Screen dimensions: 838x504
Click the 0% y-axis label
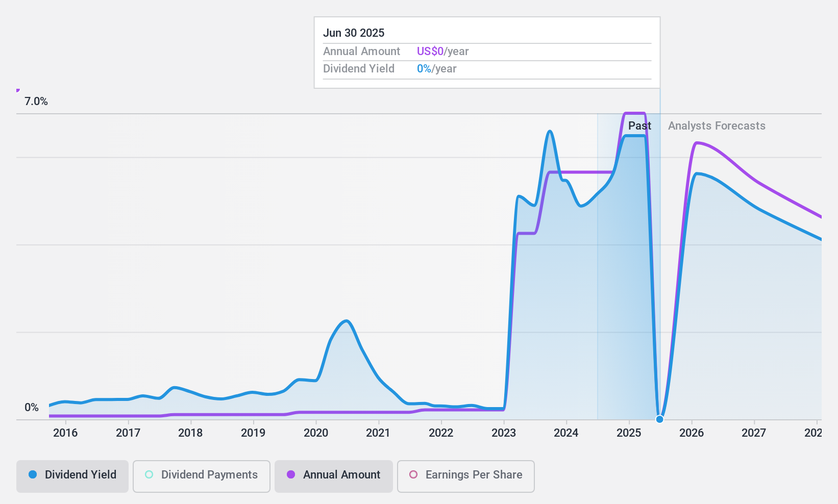coord(32,408)
